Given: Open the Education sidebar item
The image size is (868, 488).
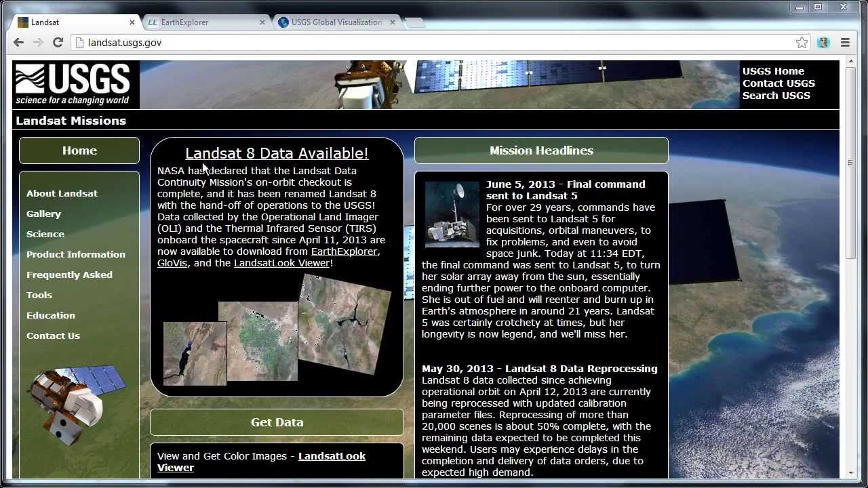Looking at the screenshot, I should tap(51, 315).
